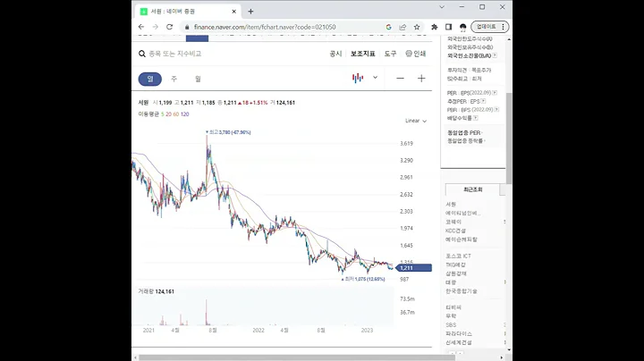This screenshot has height=361, width=644.
Task: Click the browser forward arrow
Action: 156,27
